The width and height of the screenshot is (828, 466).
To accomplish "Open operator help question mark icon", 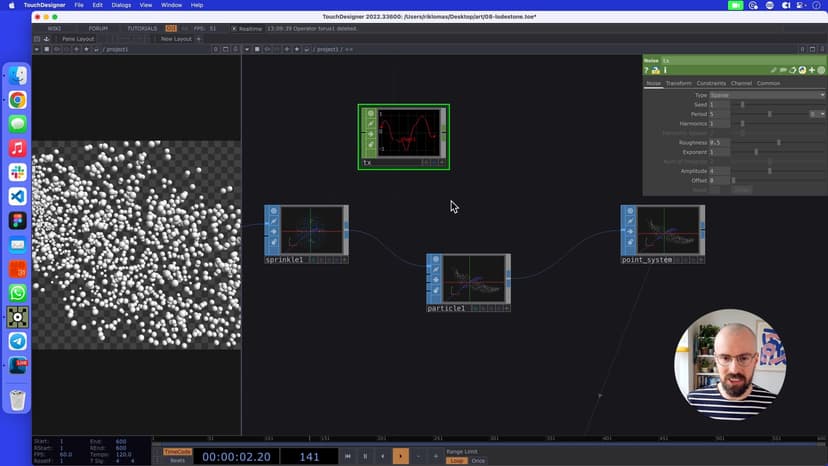I will (646, 70).
